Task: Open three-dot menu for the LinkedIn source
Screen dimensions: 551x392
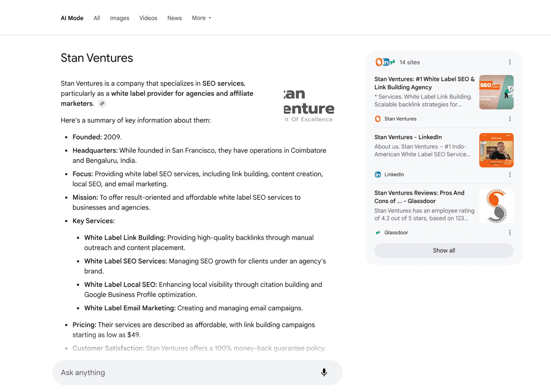Action: tap(510, 174)
